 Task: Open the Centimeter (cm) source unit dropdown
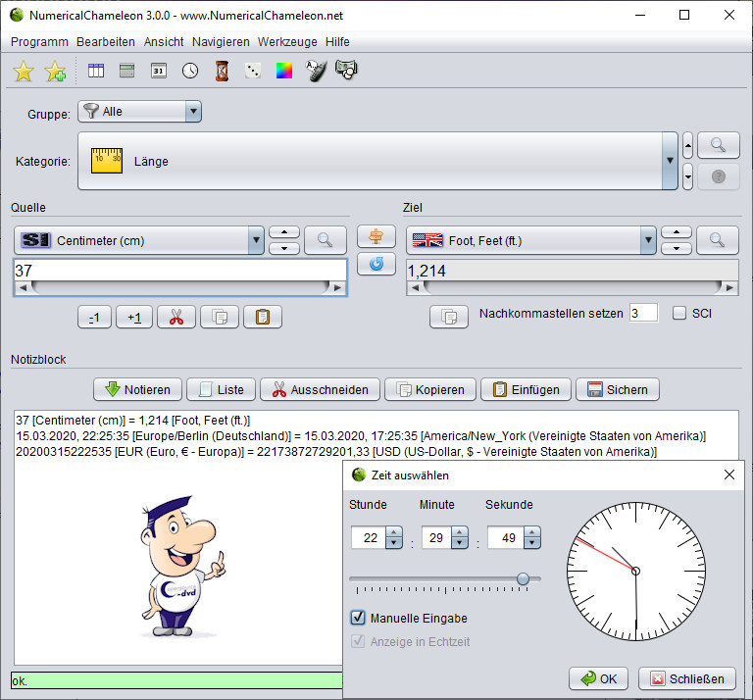point(255,239)
